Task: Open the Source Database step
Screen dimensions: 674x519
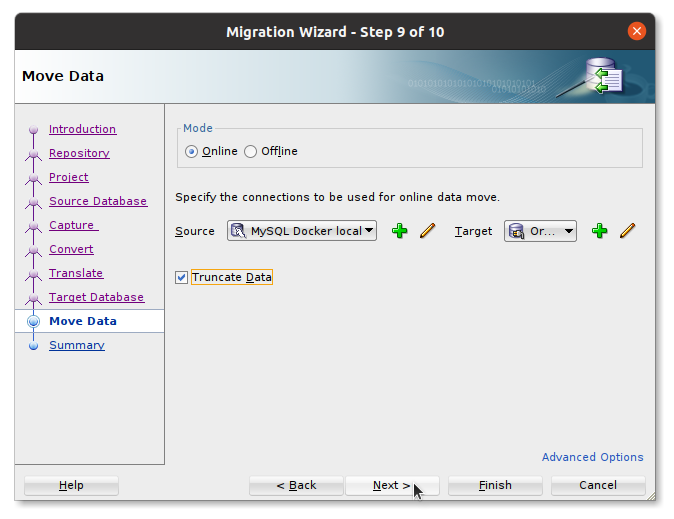Action: pyautogui.click(x=97, y=201)
